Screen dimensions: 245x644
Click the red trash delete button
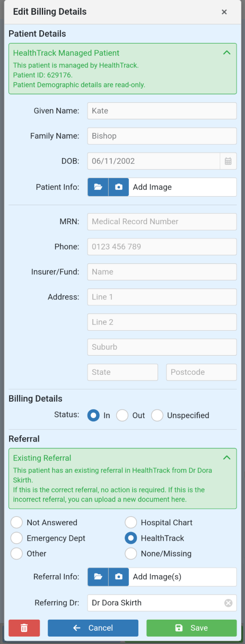24,628
